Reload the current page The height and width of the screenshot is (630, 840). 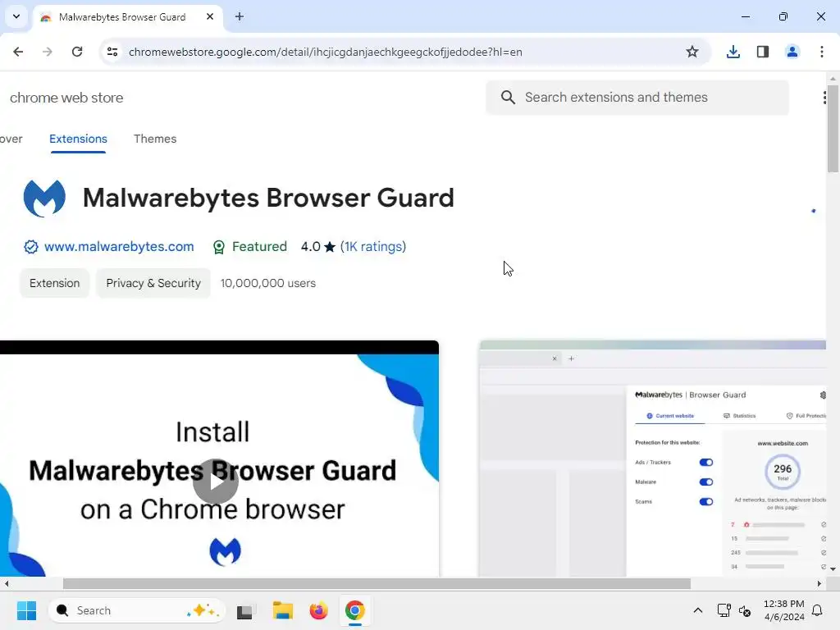tap(77, 52)
